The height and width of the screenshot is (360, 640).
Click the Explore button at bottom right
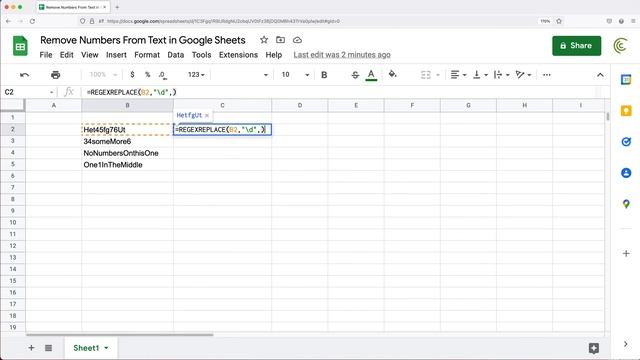click(594, 348)
